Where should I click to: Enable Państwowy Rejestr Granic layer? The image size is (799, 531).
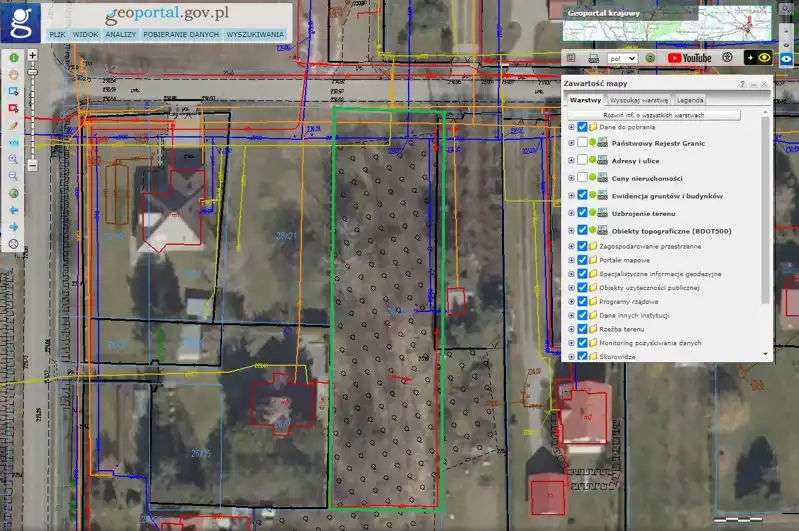[582, 143]
